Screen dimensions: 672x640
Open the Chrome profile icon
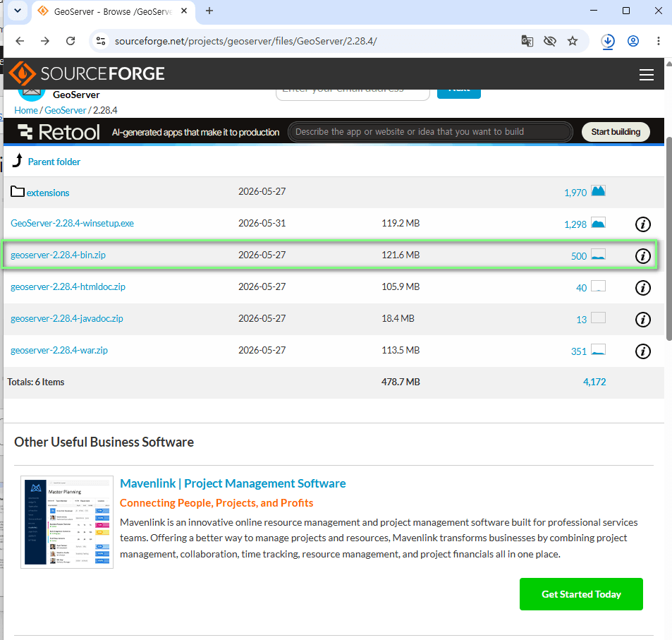pos(633,41)
